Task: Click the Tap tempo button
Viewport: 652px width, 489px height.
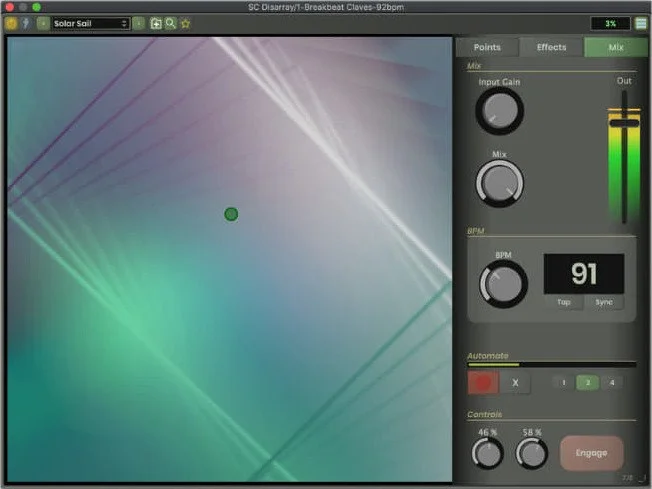Action: click(x=563, y=302)
